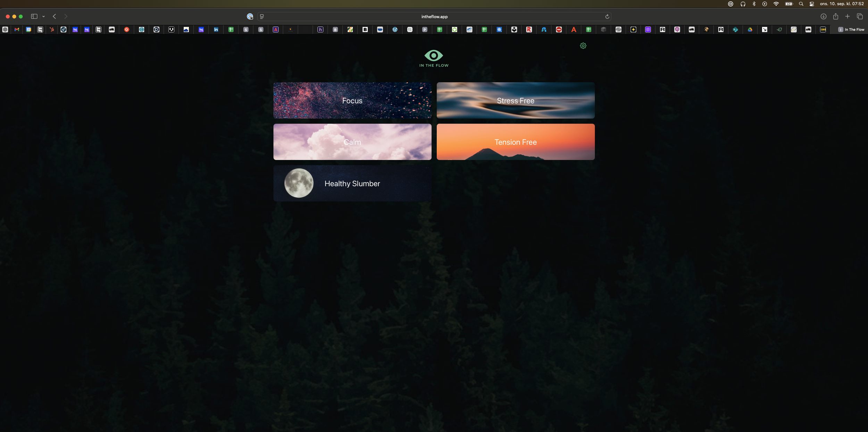Click the Share icon in the toolbar
The height and width of the screenshot is (432, 868).
click(x=836, y=17)
